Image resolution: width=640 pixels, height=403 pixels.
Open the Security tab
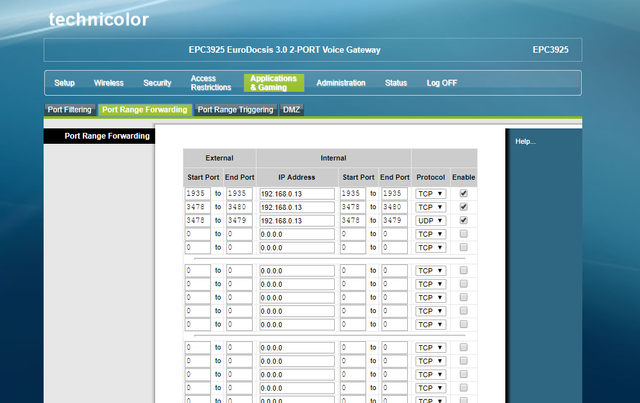(157, 83)
